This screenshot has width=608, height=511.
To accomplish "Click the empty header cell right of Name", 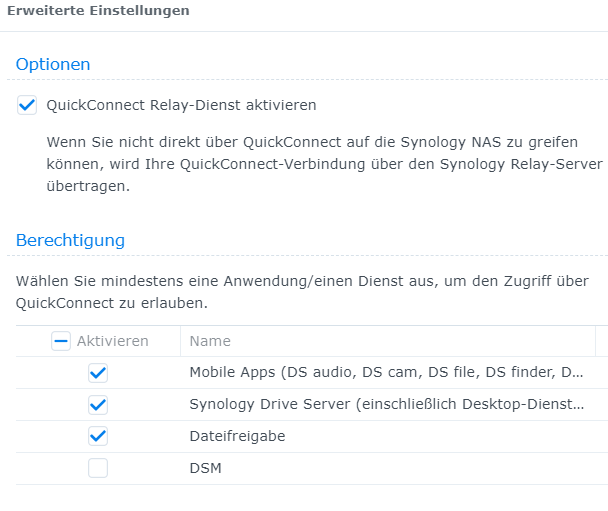I will [x=601, y=341].
